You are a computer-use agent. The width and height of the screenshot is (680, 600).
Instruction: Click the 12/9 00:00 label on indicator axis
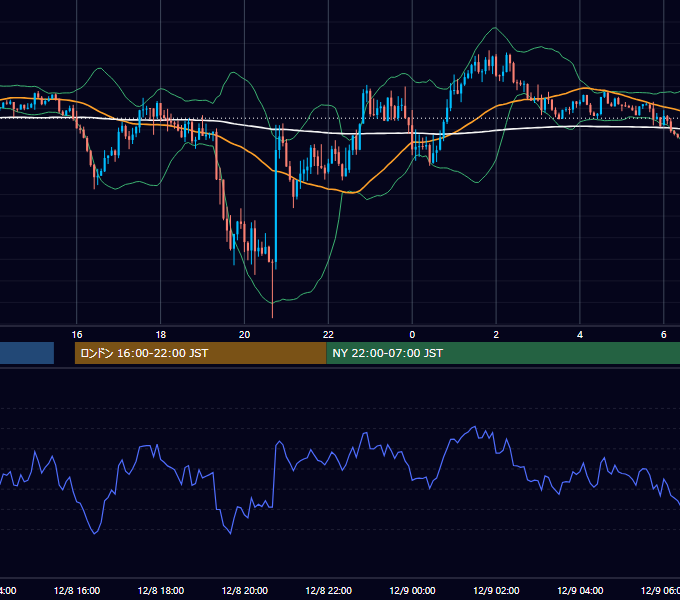point(412,591)
